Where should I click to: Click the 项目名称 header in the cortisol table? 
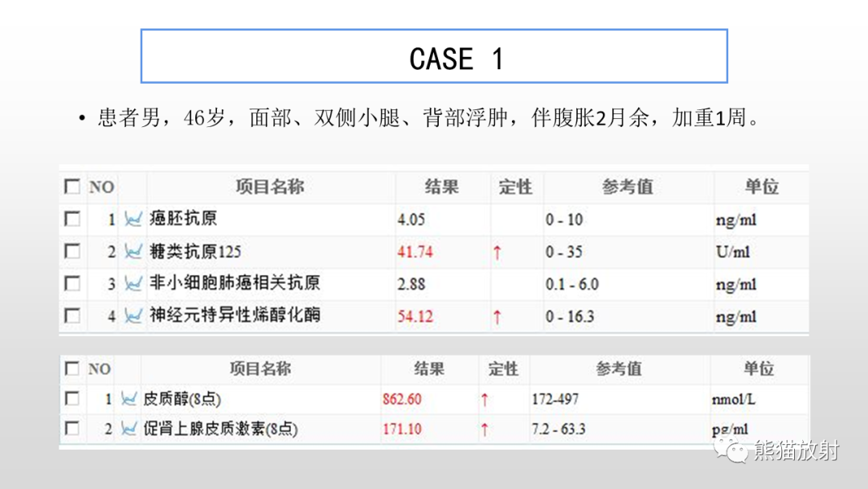point(260,369)
